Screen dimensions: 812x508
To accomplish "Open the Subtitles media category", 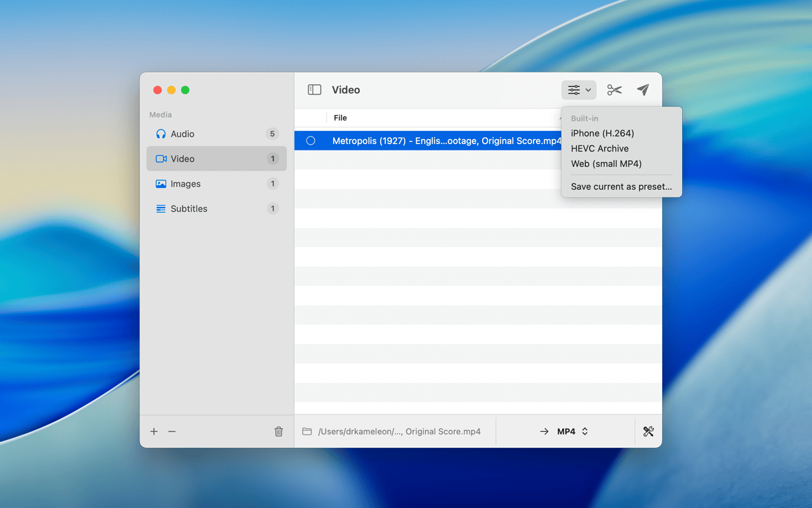I will pyautogui.click(x=216, y=209).
